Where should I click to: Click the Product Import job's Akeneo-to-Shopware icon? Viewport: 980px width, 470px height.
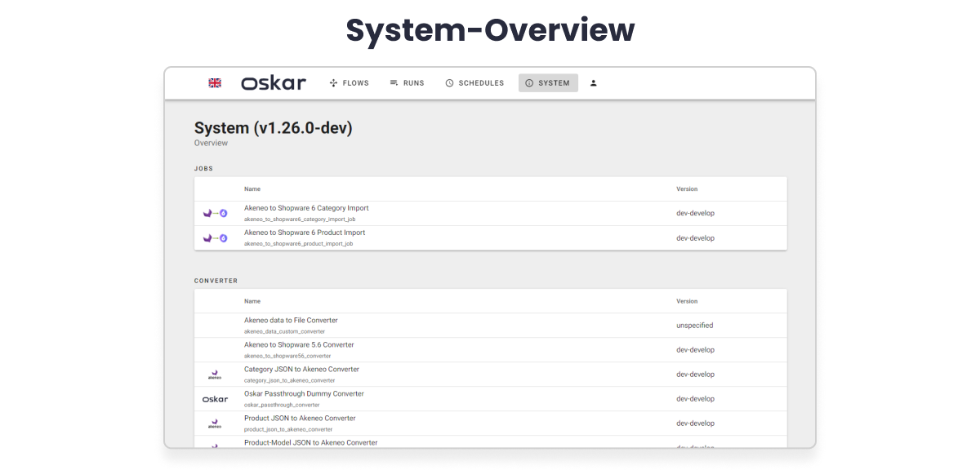[x=215, y=238]
